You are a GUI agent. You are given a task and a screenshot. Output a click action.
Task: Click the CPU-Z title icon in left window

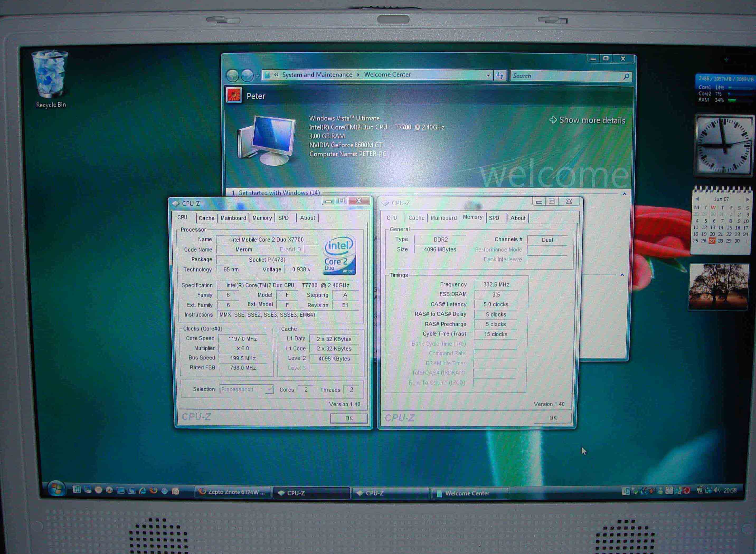point(176,204)
